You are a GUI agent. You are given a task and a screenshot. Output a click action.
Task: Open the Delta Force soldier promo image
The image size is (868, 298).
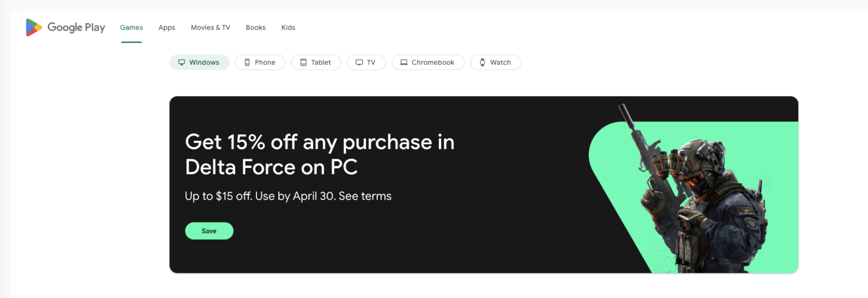point(693,188)
